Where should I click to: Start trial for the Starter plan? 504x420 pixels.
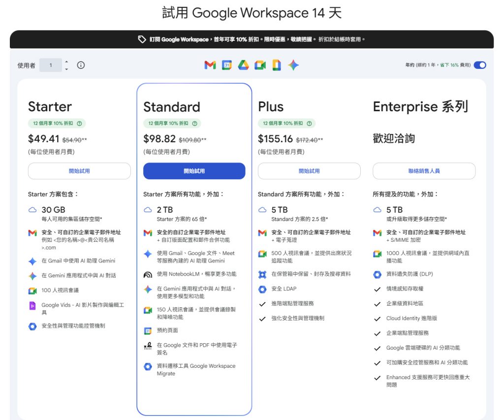79,171
